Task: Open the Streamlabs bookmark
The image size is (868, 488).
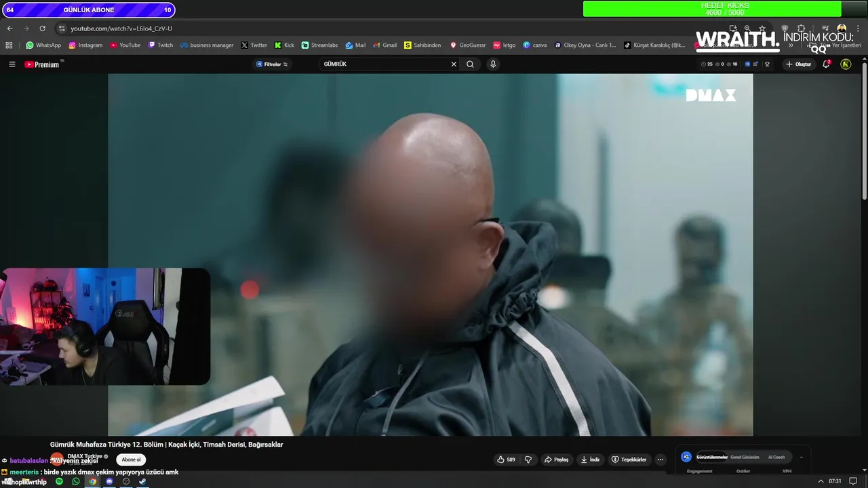Action: click(x=319, y=45)
